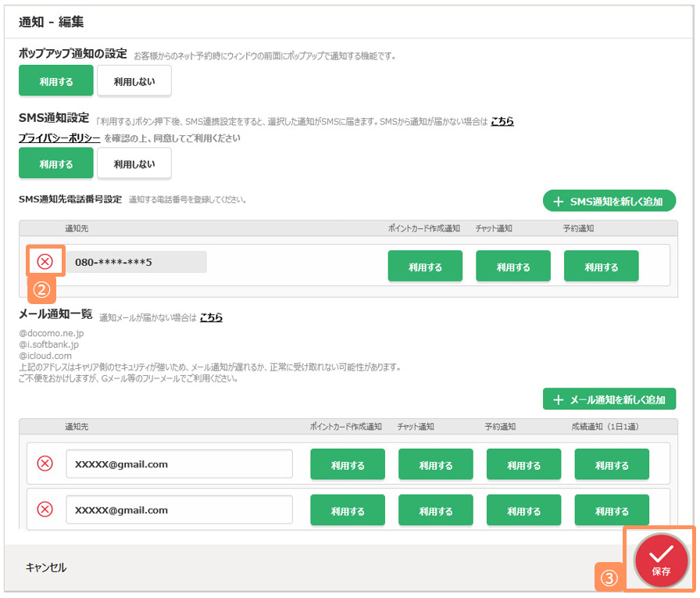
Task: Disable SMS notification with 利用しない
Action: tap(134, 163)
